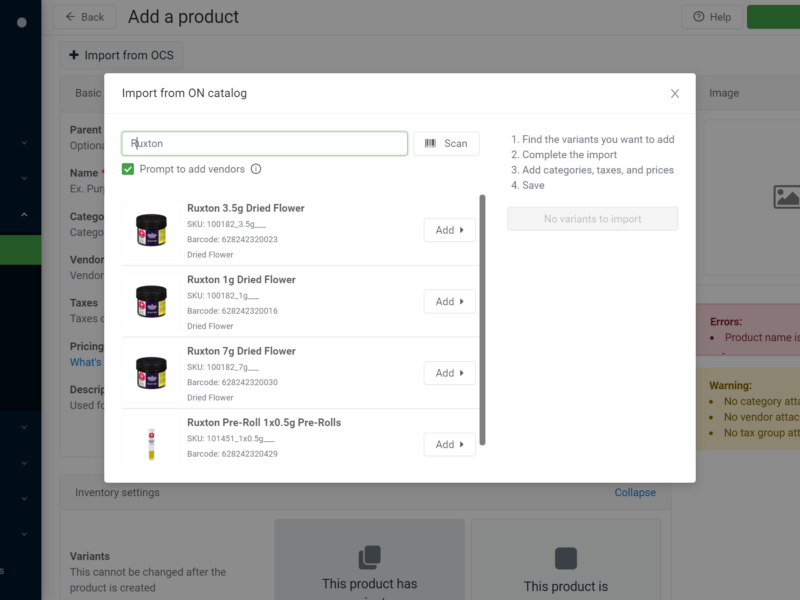
Task: Click Ruxton 1g Dried Flower product thumbnail
Action: (x=151, y=302)
